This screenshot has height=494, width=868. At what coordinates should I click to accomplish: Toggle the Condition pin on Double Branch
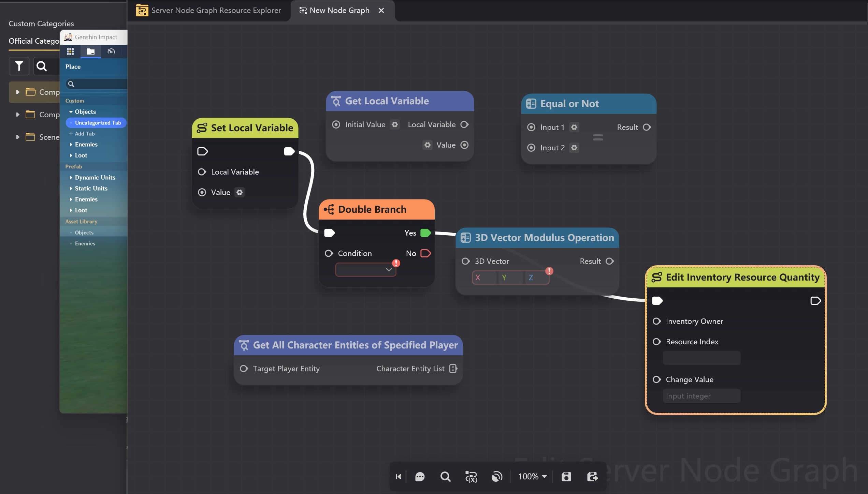tap(329, 253)
